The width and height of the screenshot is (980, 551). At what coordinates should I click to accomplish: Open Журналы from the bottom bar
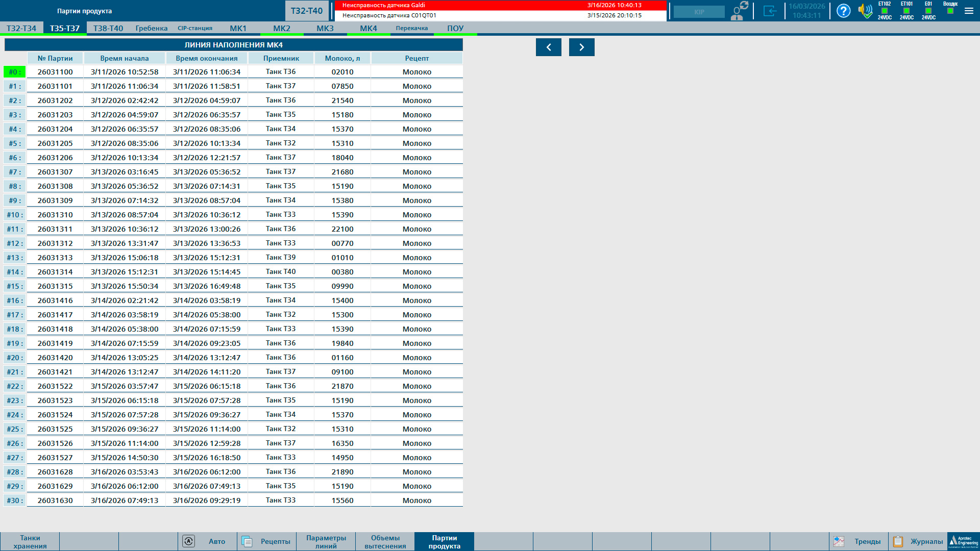[x=918, y=541]
